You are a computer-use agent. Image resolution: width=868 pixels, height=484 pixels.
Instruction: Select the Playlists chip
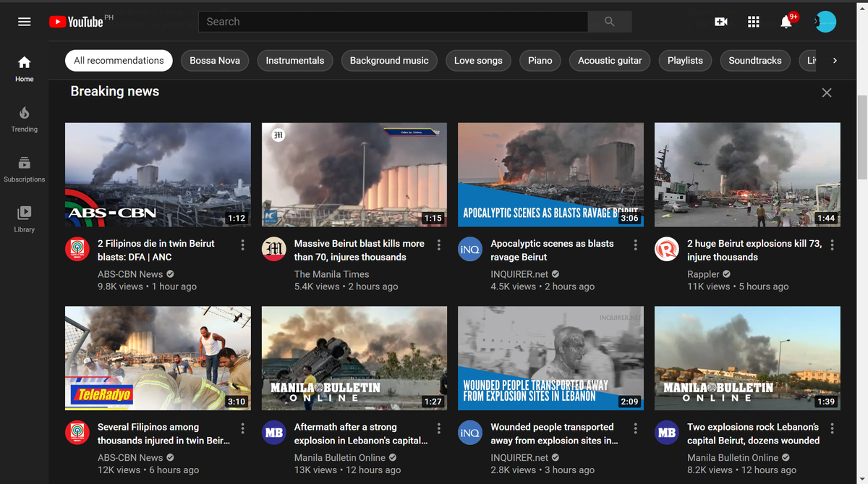685,61
